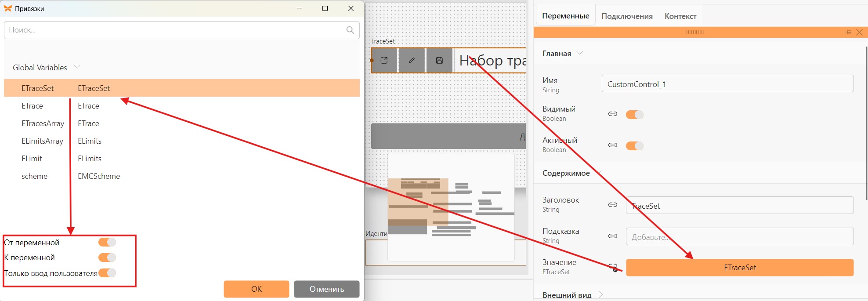Click the save disk icon on TraceSet control
Screen dimensions: 868x301
coord(439,60)
